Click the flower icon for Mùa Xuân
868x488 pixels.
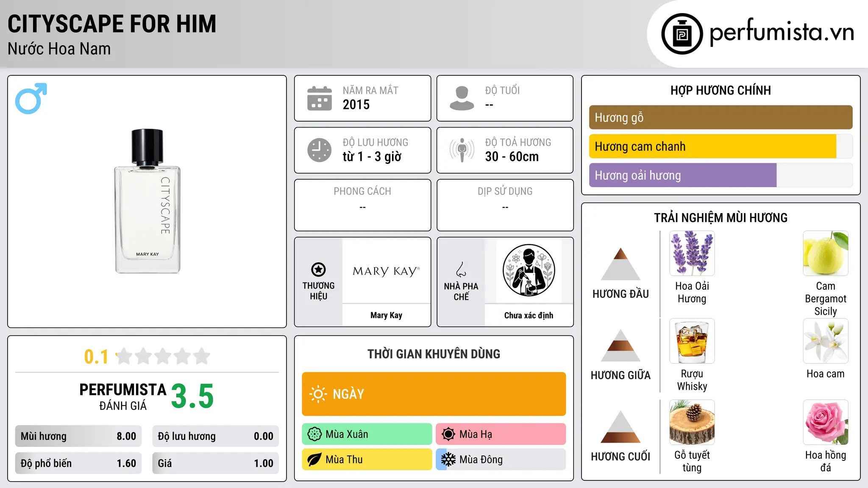(x=314, y=434)
